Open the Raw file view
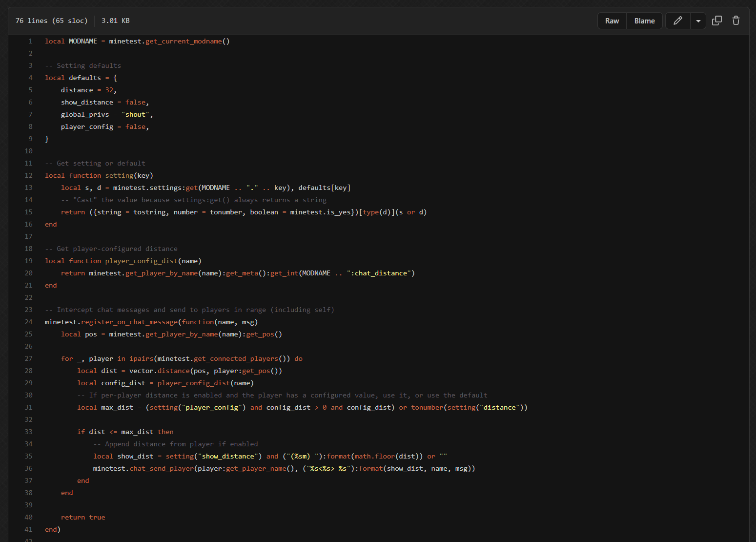 pos(612,21)
